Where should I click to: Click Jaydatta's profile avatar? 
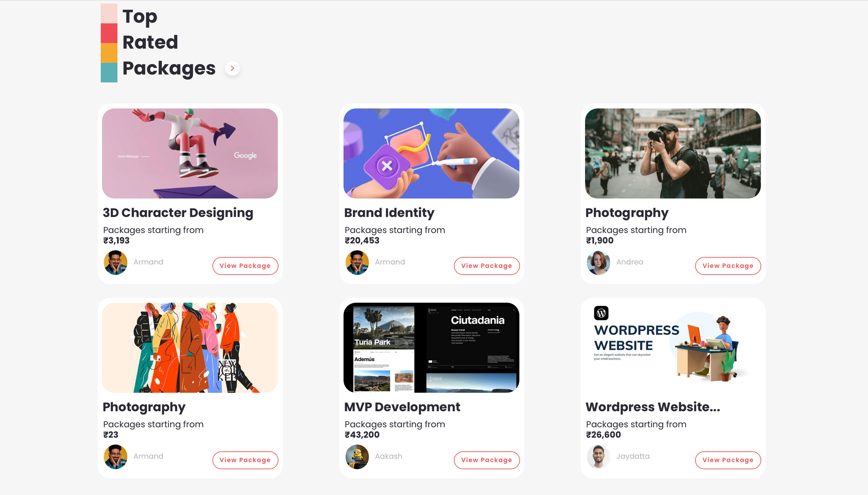click(x=598, y=457)
